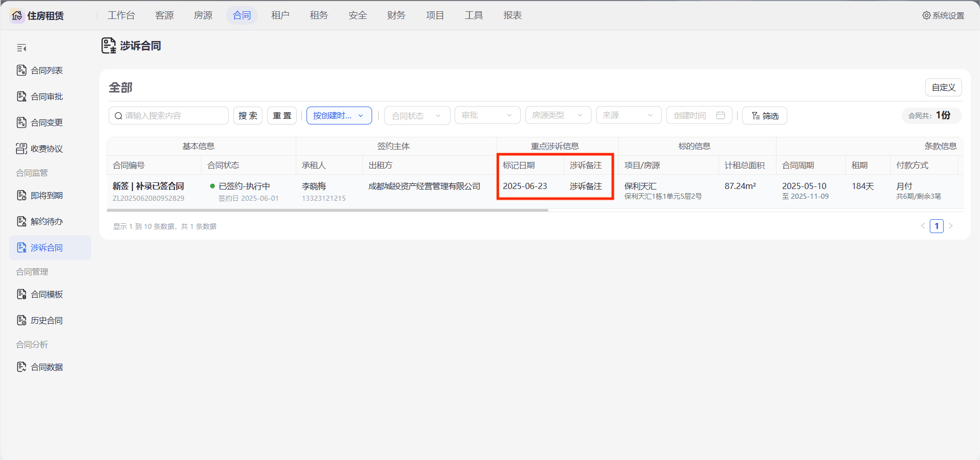Click the 重置 button
Screen dimensions: 980x460
282,116
